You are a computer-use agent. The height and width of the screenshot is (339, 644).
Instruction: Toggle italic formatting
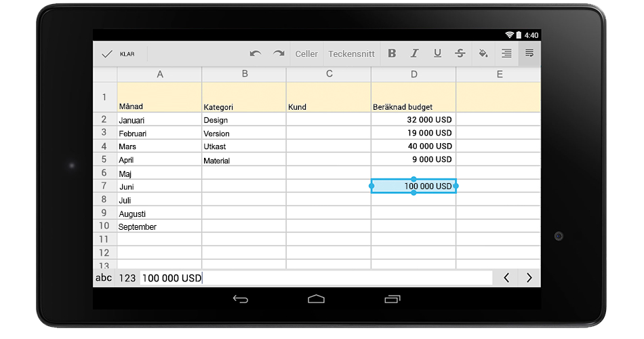(x=414, y=54)
